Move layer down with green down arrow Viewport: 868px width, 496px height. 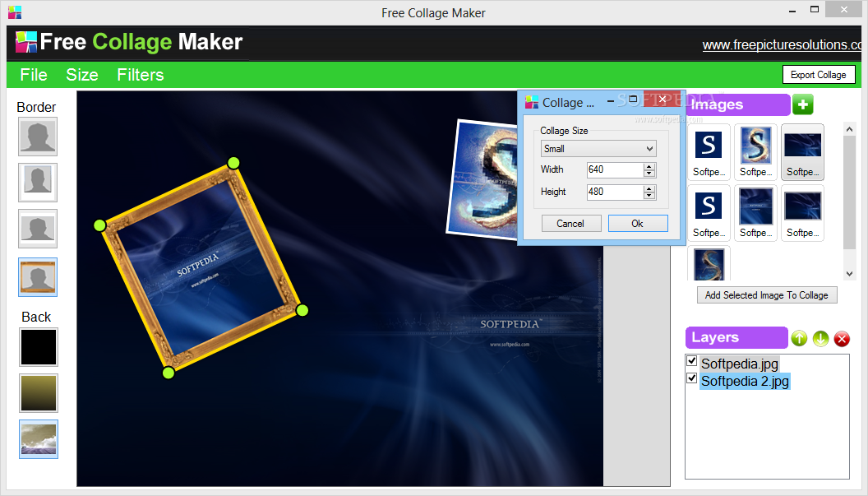pyautogui.click(x=820, y=338)
